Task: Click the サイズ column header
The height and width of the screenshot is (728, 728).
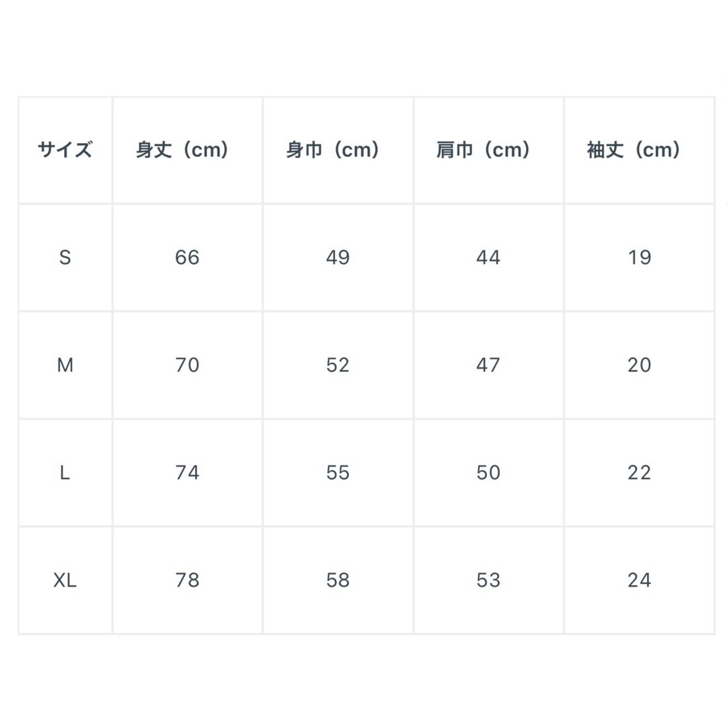Action: point(65,150)
